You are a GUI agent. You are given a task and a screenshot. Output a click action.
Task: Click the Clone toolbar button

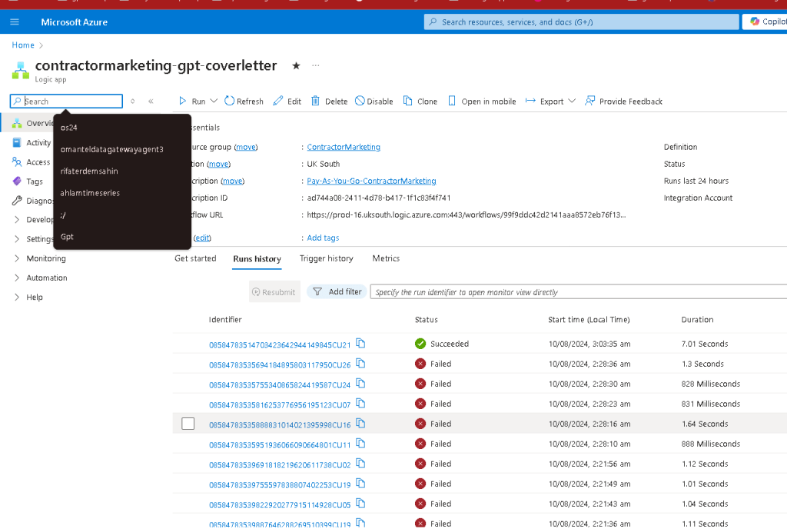(420, 101)
